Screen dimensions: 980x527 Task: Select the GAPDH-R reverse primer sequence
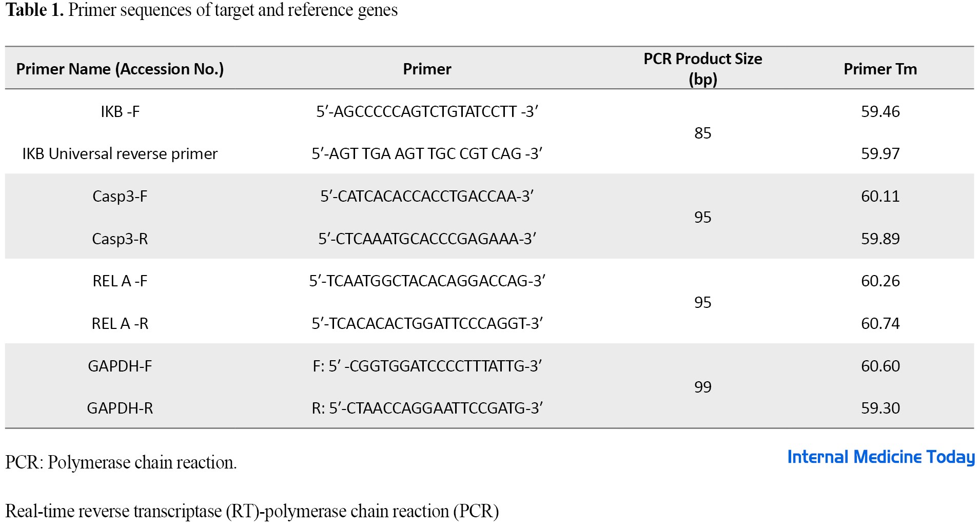click(427, 408)
